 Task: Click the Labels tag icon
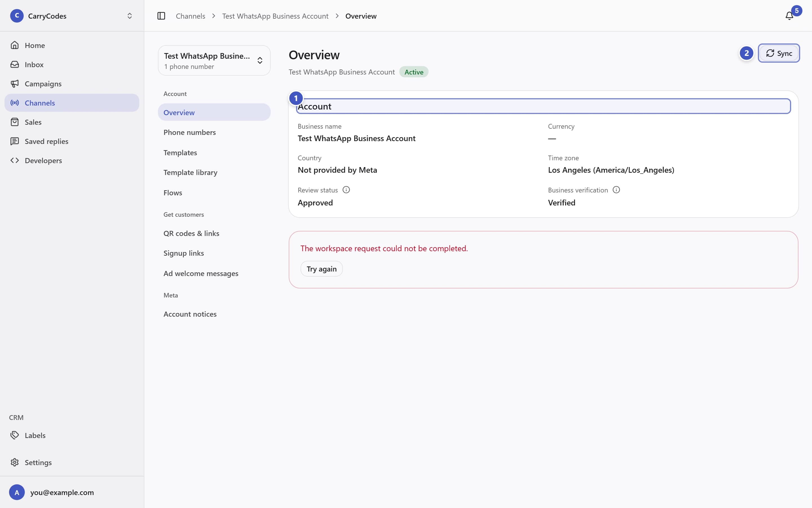14,435
